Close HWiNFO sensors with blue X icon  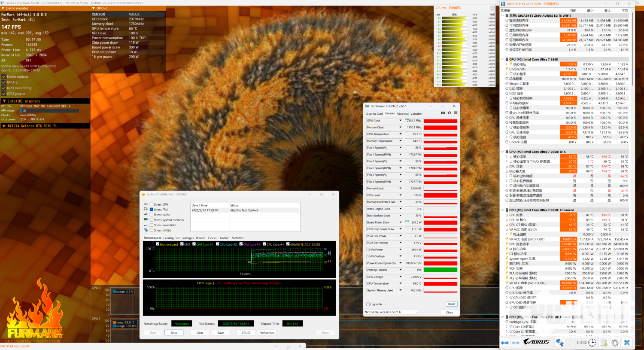(x=627, y=342)
